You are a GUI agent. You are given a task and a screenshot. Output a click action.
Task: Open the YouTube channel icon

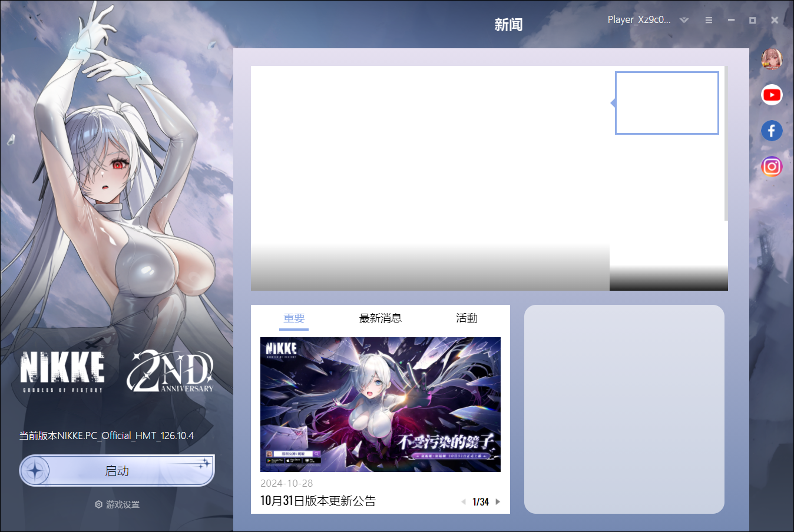click(772, 95)
